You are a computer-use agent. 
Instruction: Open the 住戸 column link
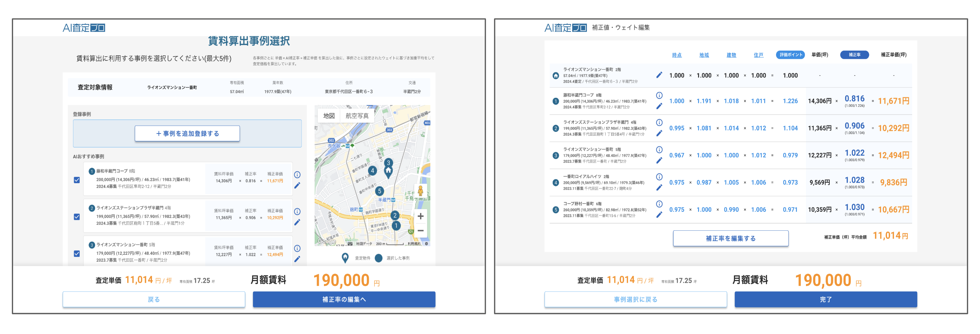(758, 55)
